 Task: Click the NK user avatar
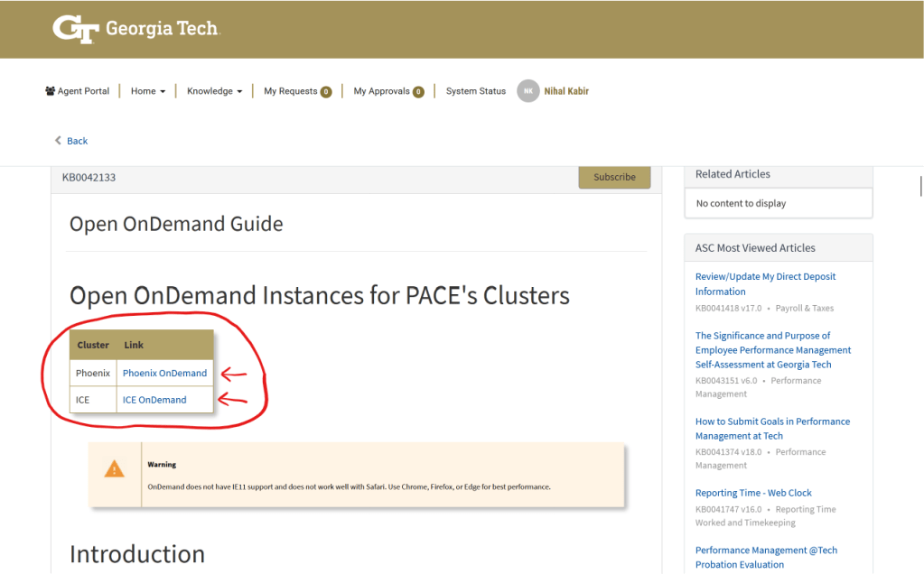tap(528, 90)
